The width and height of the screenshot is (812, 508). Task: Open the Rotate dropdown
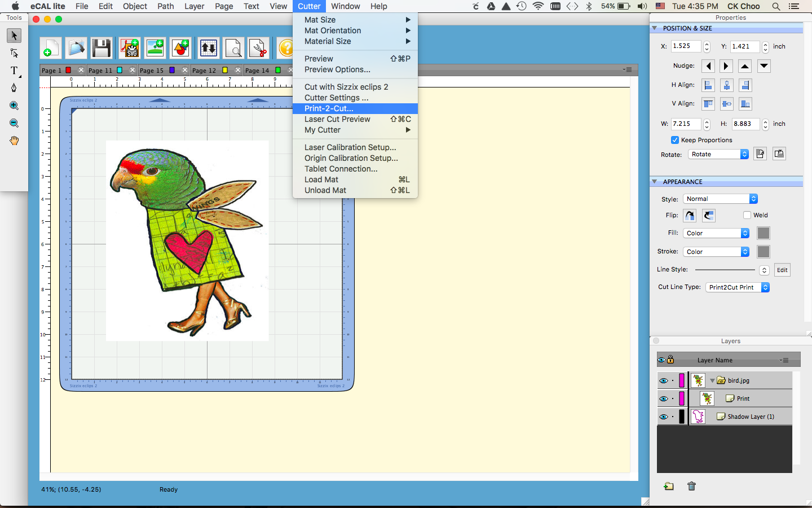tap(718, 154)
